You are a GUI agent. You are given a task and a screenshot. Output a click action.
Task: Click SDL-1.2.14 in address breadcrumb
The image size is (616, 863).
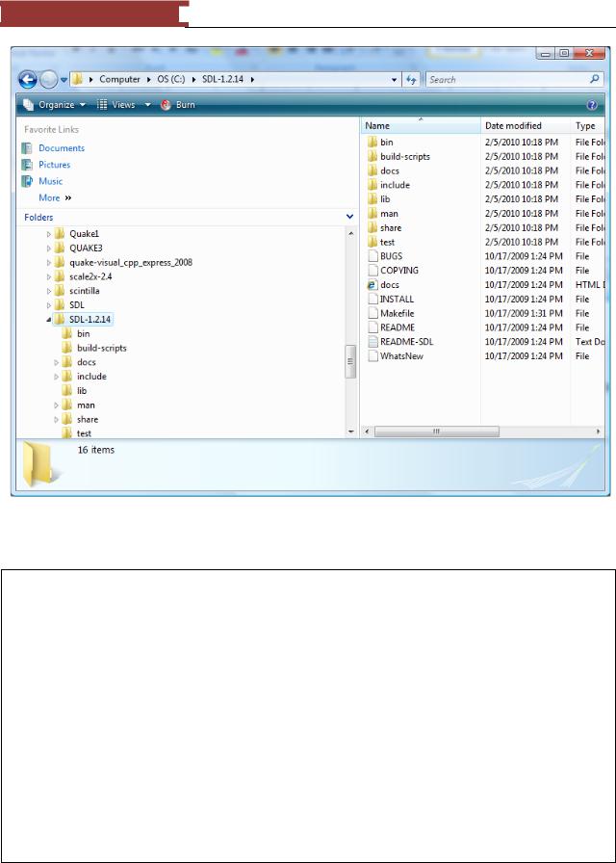[x=224, y=80]
